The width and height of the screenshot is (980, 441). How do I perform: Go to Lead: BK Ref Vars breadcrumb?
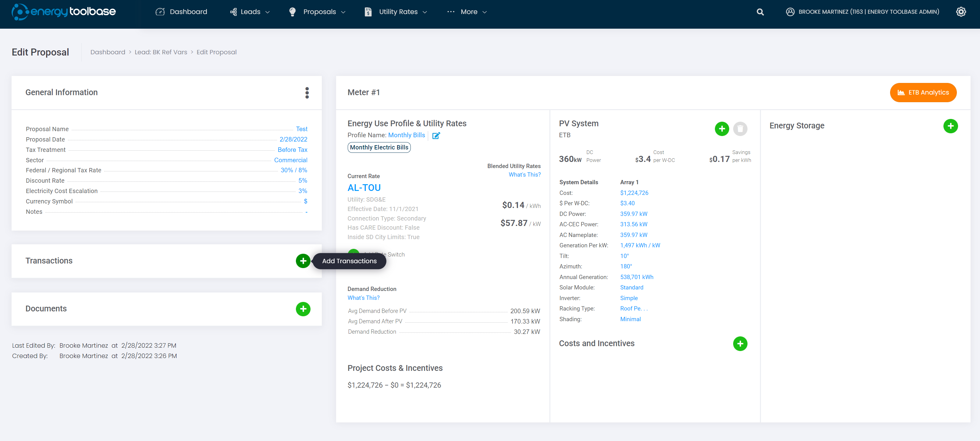(161, 52)
